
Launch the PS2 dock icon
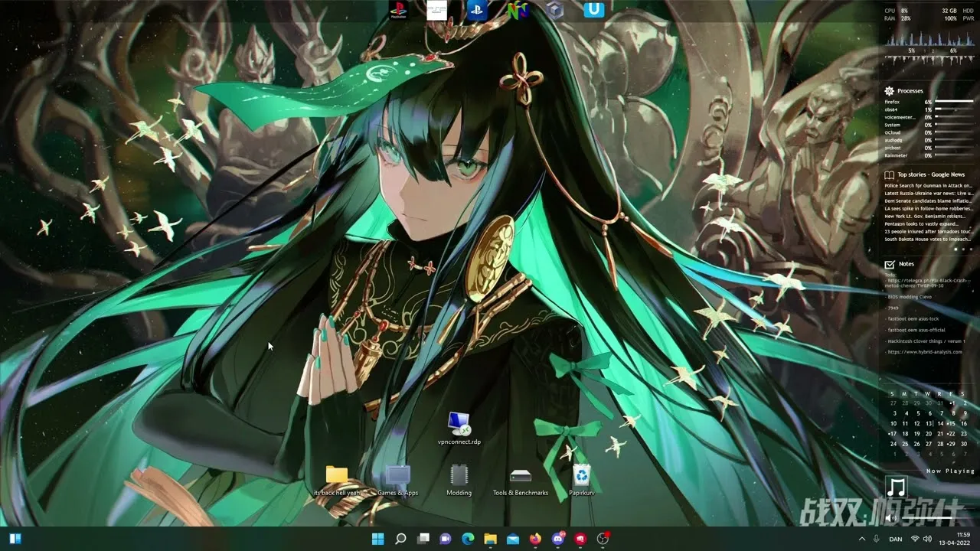[x=437, y=10]
